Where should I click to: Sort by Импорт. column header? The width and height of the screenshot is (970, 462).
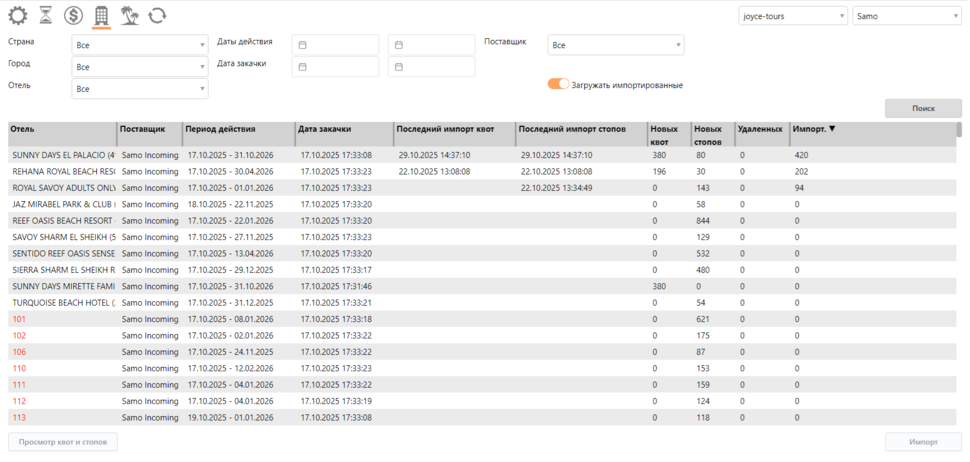(x=813, y=129)
